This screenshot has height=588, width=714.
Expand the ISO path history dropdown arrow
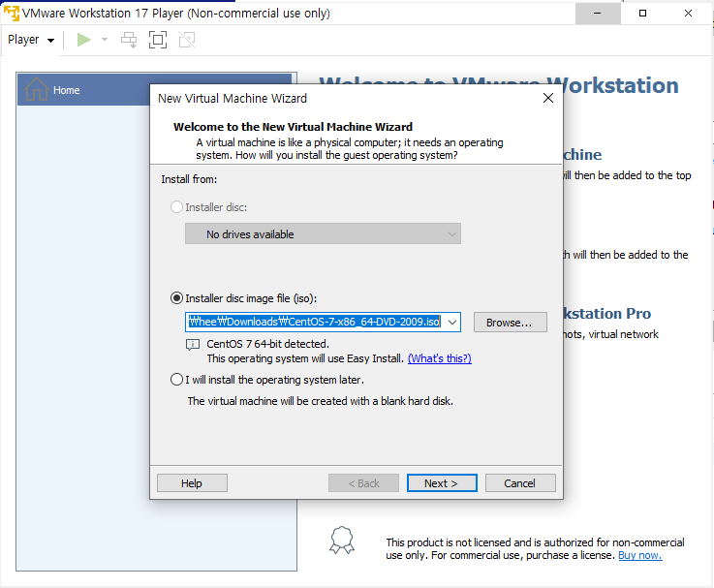point(452,322)
